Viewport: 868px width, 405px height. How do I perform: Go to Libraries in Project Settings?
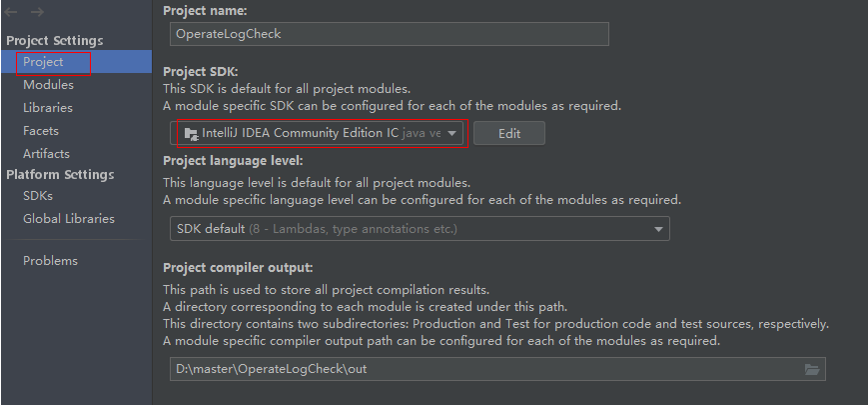48,108
